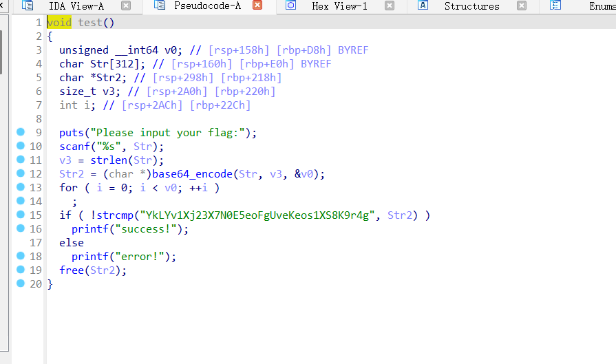
Task: Click the *Str2 variable declaration
Action: pos(93,78)
